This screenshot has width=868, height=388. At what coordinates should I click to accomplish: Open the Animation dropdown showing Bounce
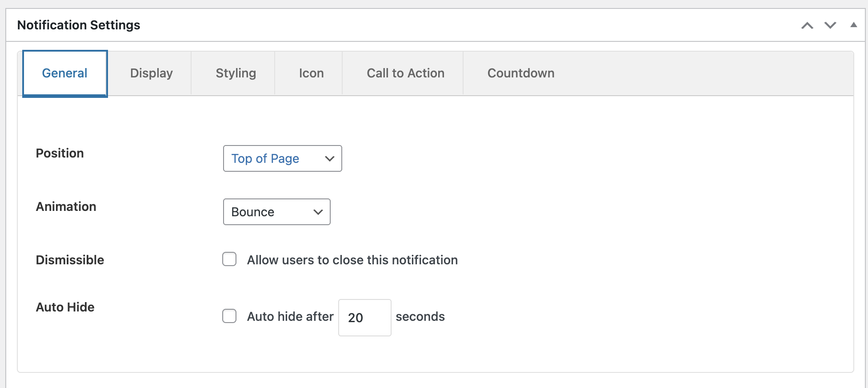click(277, 212)
